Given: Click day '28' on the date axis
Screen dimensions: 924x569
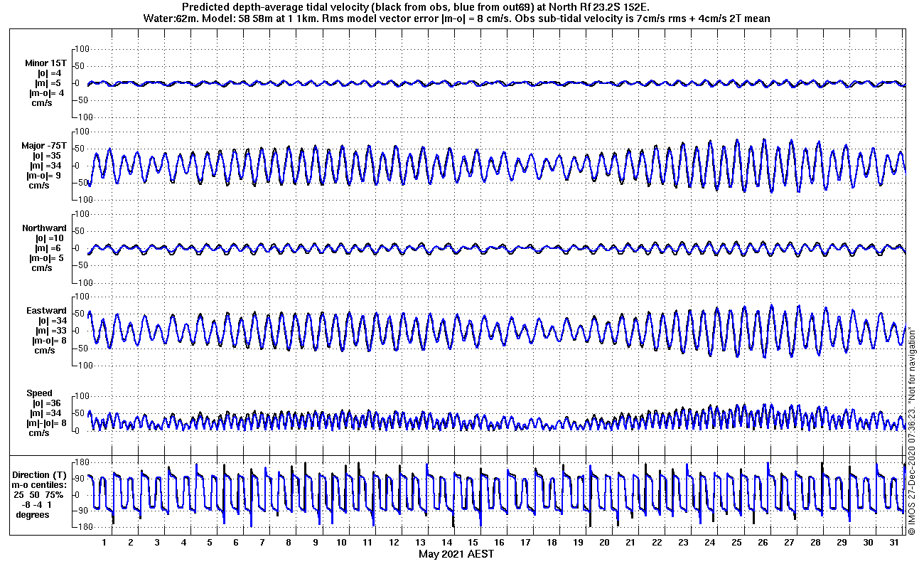Looking at the screenshot, I should (x=815, y=543).
